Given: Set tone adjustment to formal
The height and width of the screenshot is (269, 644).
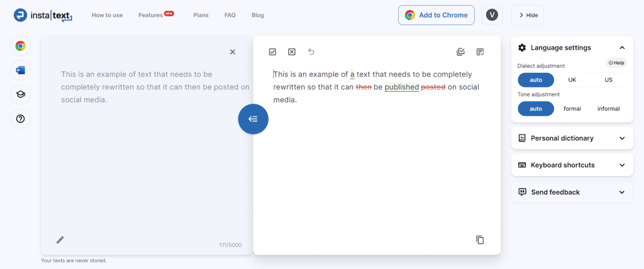Looking at the screenshot, I should [x=572, y=109].
